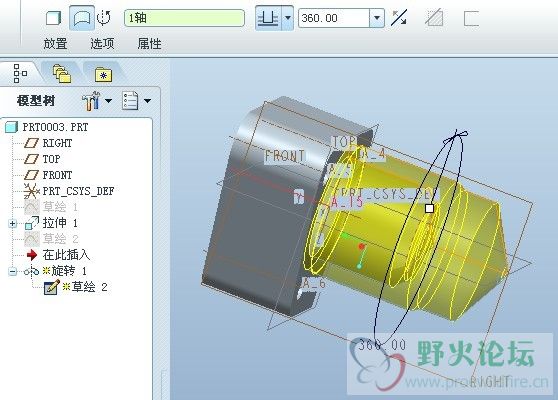Toggle the revolve as surface icon

[x=81, y=18]
